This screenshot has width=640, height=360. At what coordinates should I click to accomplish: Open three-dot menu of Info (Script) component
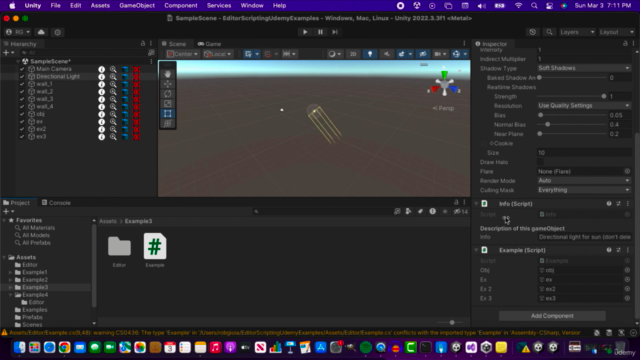pyautogui.click(x=628, y=204)
